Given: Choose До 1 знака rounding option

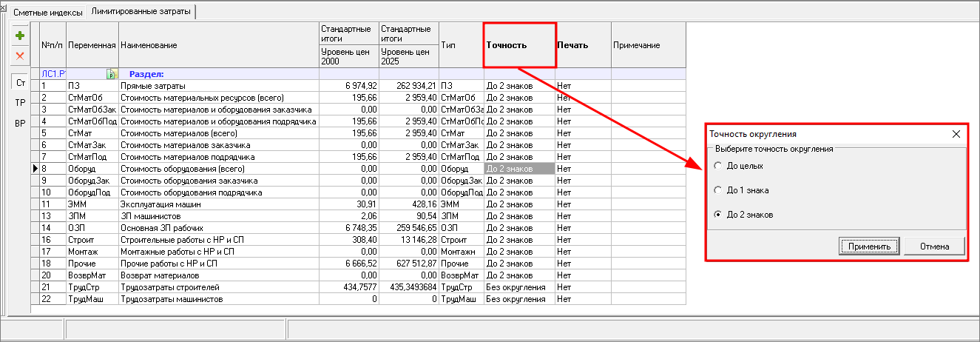Looking at the screenshot, I should click(717, 190).
